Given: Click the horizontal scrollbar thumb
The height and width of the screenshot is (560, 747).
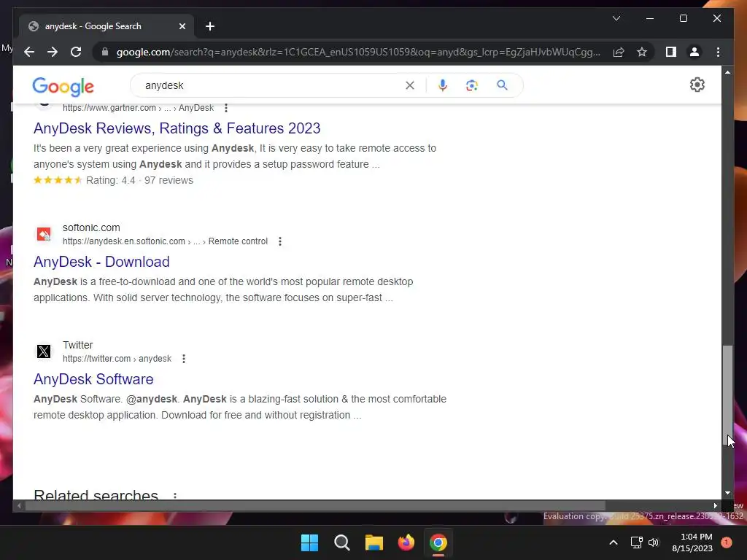Looking at the screenshot, I should point(315,506).
